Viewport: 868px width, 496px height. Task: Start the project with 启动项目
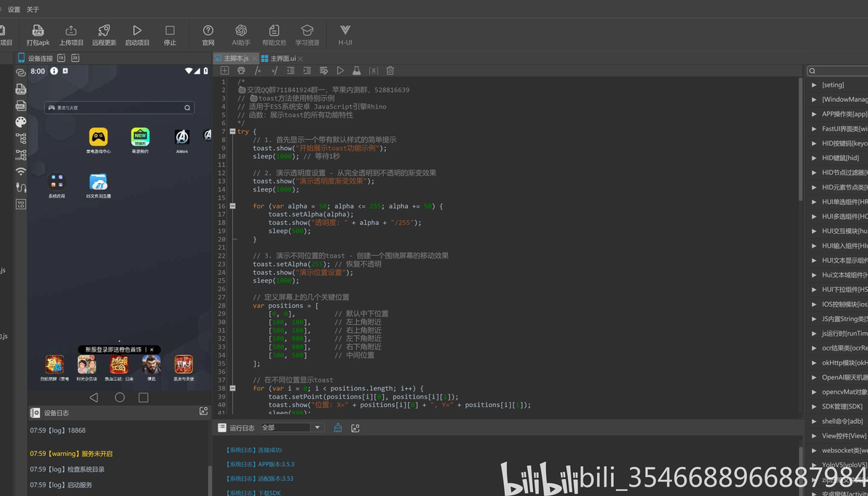tap(138, 35)
